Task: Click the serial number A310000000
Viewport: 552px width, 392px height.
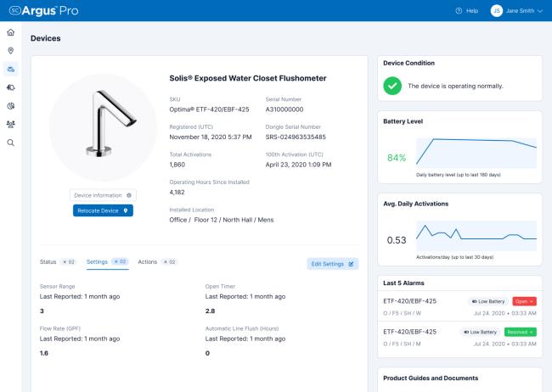Action: 284,109
